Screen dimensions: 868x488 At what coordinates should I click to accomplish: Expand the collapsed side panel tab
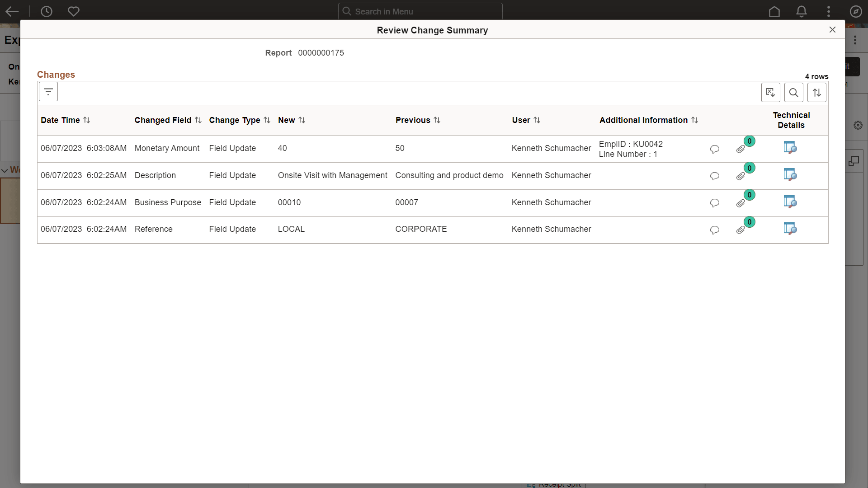click(854, 161)
